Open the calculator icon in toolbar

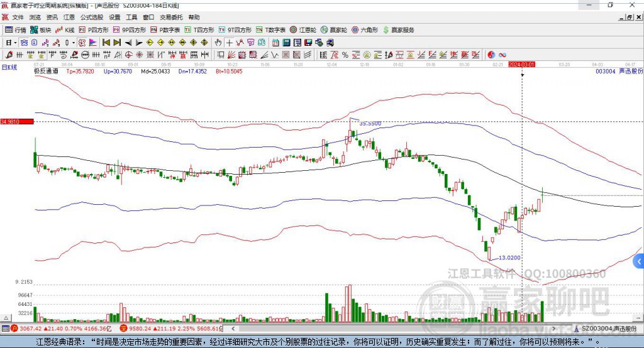[x=286, y=42]
